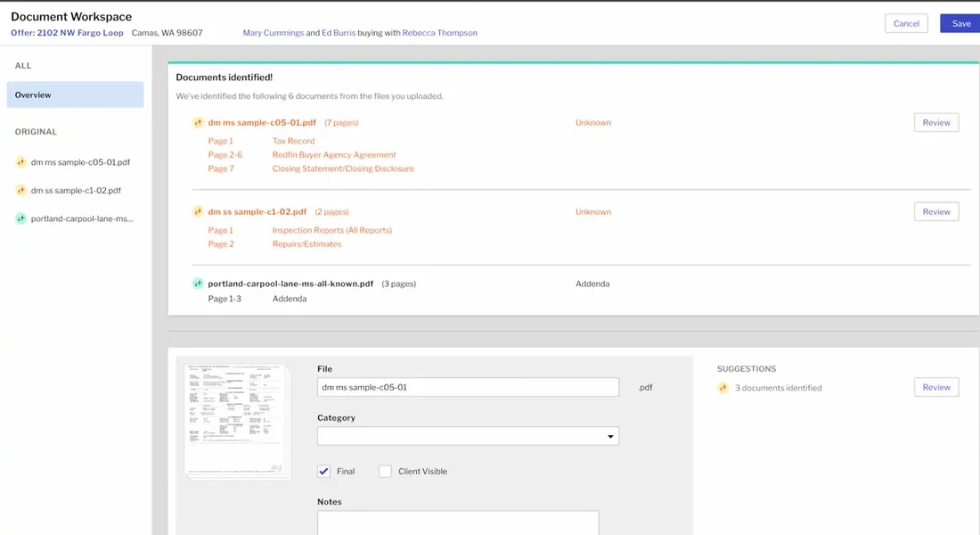Click sparkle icon beside dm ss sample-c1-02.pdf in sidebar
Image resolution: width=980 pixels, height=535 pixels.
[x=20, y=190]
